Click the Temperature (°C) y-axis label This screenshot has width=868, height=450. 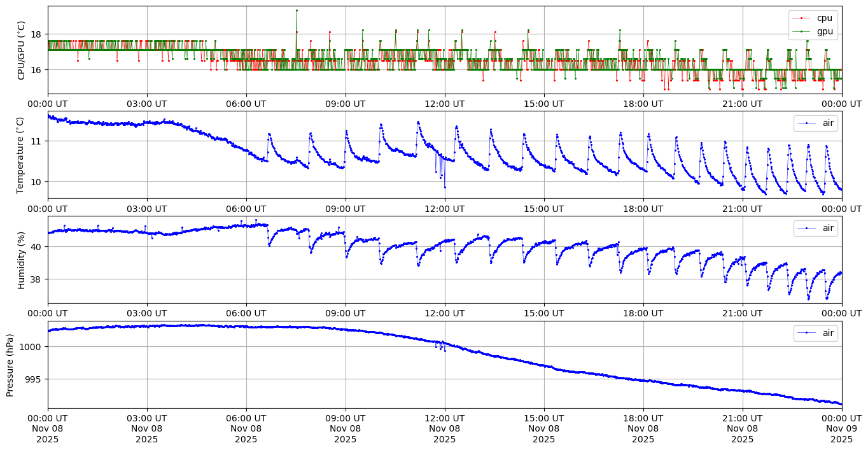(21, 155)
